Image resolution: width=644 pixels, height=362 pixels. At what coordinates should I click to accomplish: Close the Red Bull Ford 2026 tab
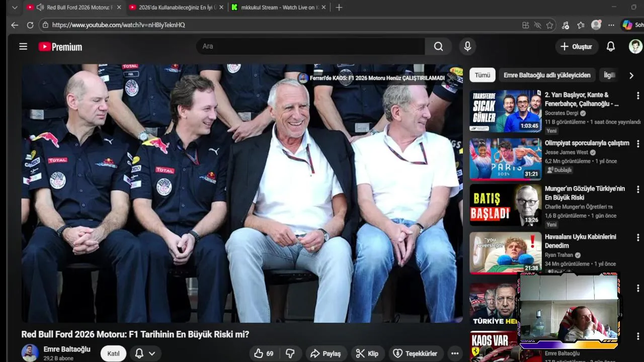click(119, 7)
